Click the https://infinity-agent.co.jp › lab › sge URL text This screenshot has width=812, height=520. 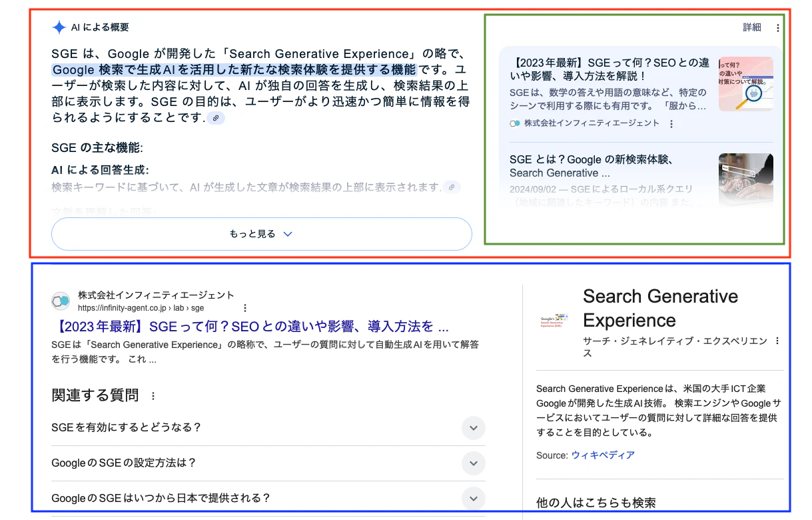coord(141,308)
